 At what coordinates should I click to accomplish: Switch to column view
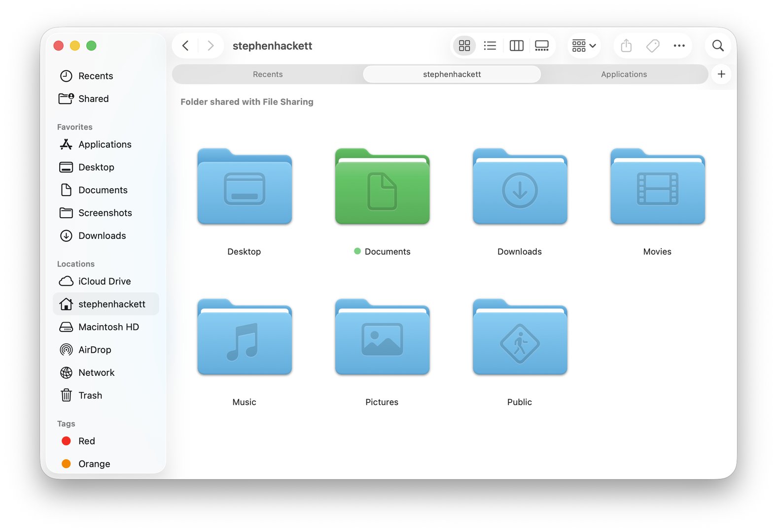[x=516, y=46]
